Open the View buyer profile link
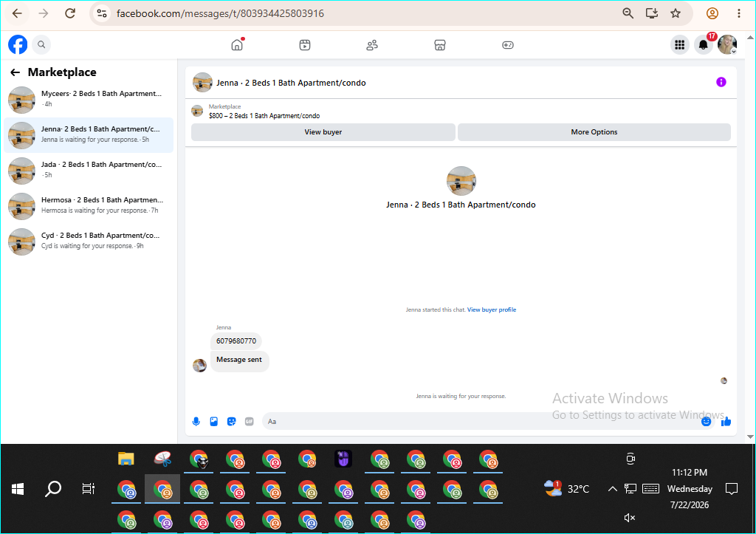756x534 pixels. click(x=491, y=309)
